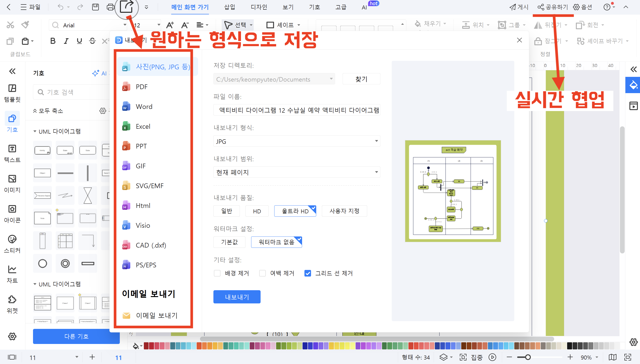Viewport: 640px width, 364px height.
Task: Enable the 배경 제거 checkbox
Action: pyautogui.click(x=217, y=273)
